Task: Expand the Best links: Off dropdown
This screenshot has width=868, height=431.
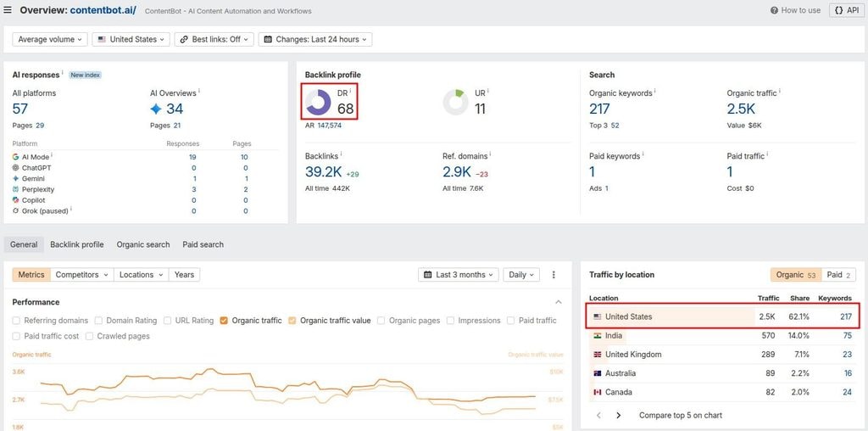Action: click(214, 39)
